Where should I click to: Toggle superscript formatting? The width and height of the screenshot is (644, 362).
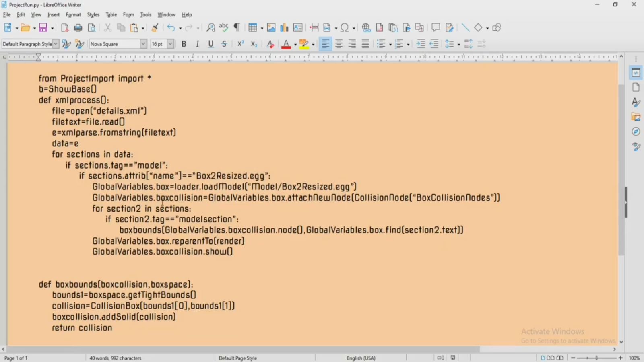[x=241, y=44]
